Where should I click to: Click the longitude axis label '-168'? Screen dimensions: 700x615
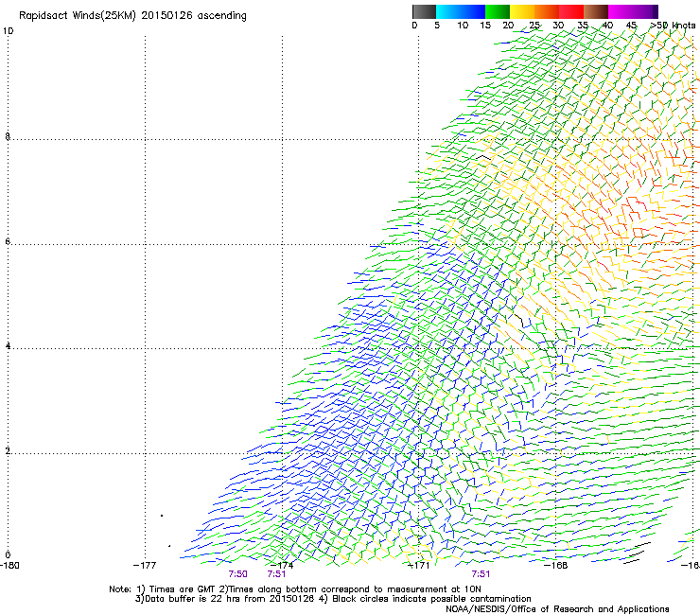(x=556, y=565)
